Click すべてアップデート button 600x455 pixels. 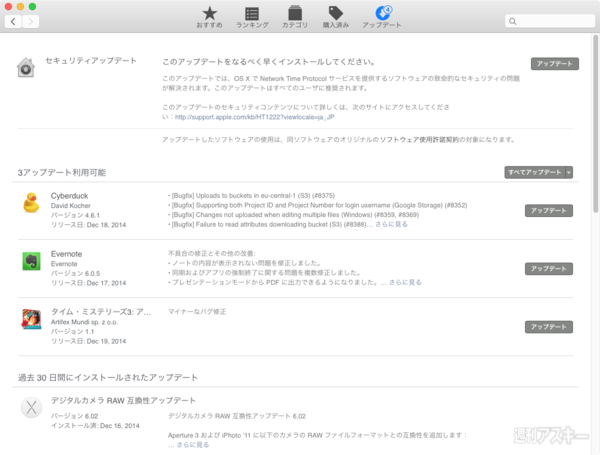[x=535, y=173]
